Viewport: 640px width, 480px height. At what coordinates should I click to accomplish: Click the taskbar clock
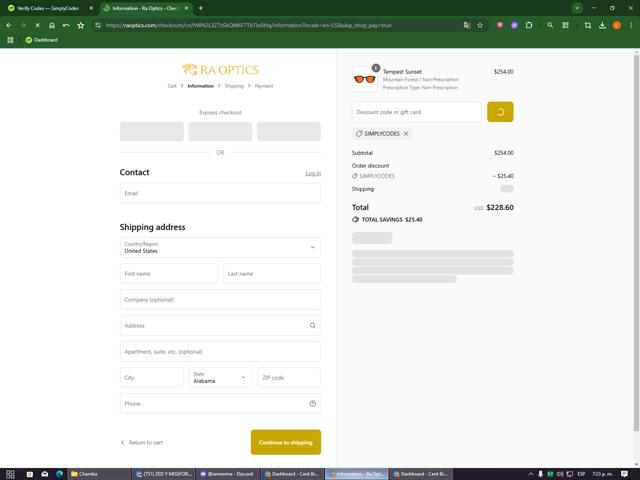602,474
